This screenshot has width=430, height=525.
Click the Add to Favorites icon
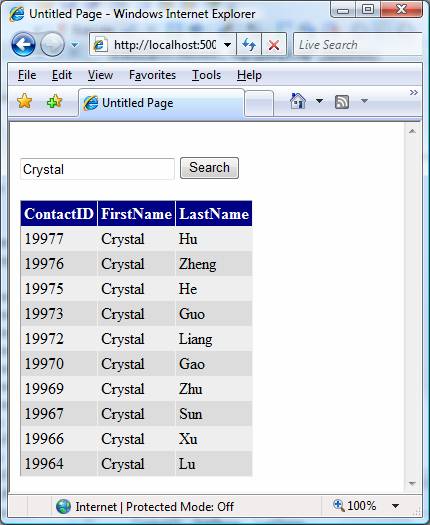coord(55,101)
